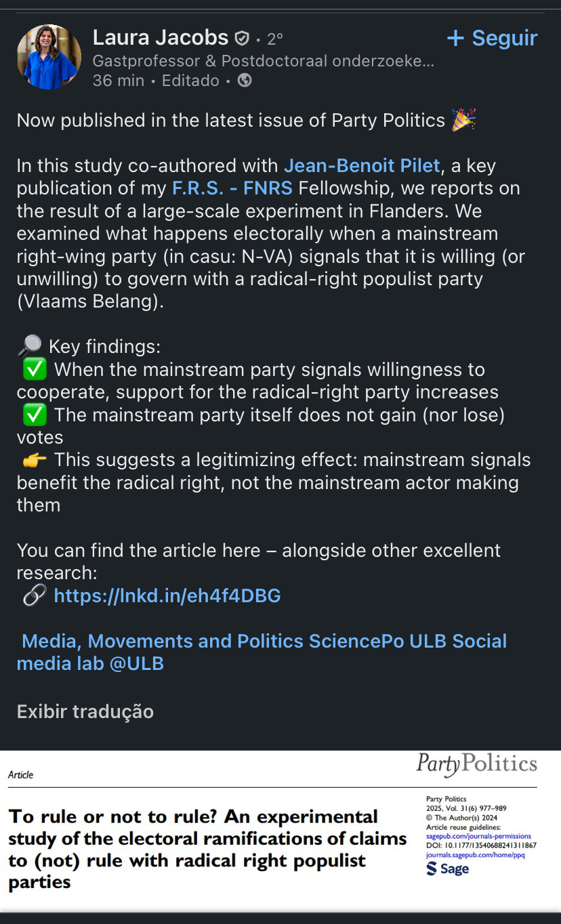Click the pointing hand emoji
This screenshot has height=924, width=561.
[35, 460]
